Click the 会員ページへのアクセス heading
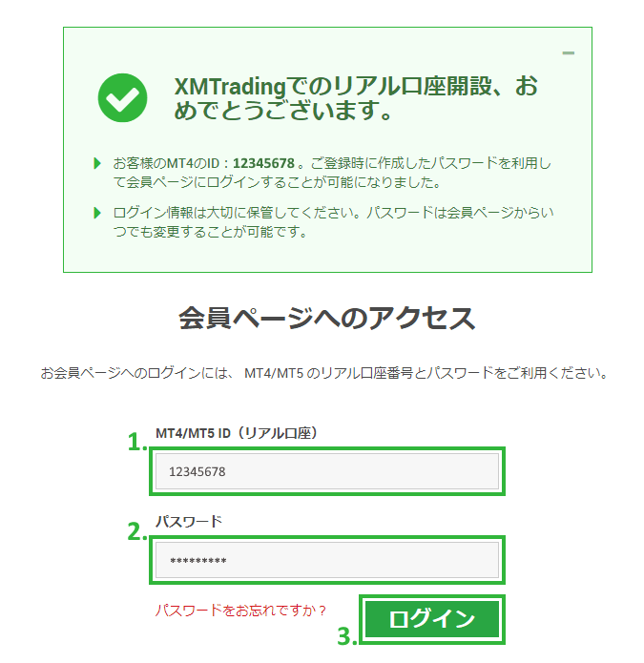 [327, 318]
